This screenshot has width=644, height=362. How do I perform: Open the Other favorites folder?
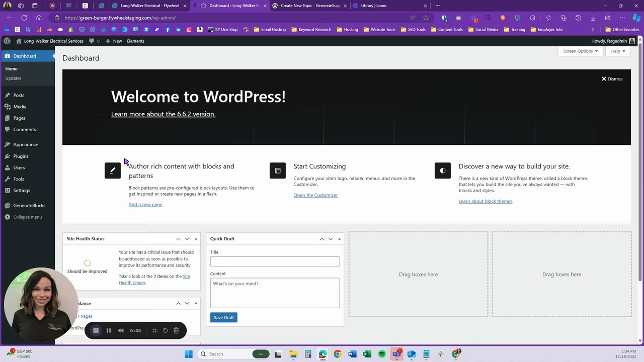pos(622,29)
